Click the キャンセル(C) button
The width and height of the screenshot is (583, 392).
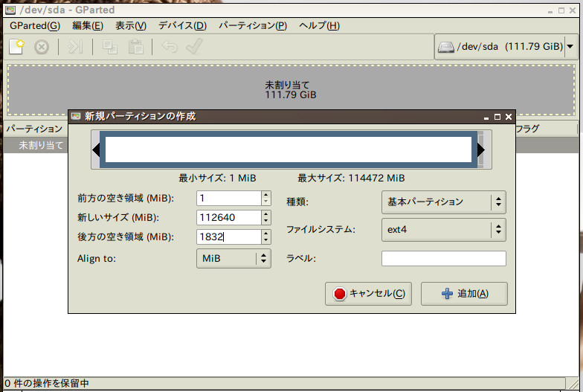point(368,293)
